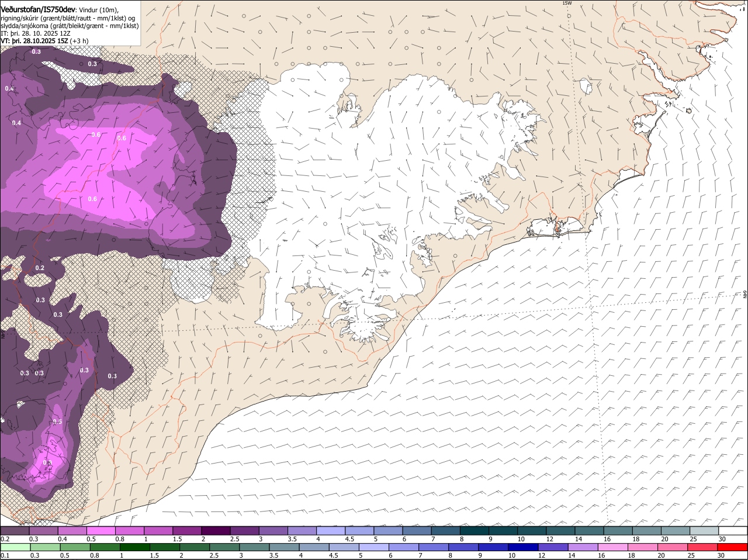Click the snow legend swatch between 4 and 4.5
748x560 pixels.
pos(331,531)
